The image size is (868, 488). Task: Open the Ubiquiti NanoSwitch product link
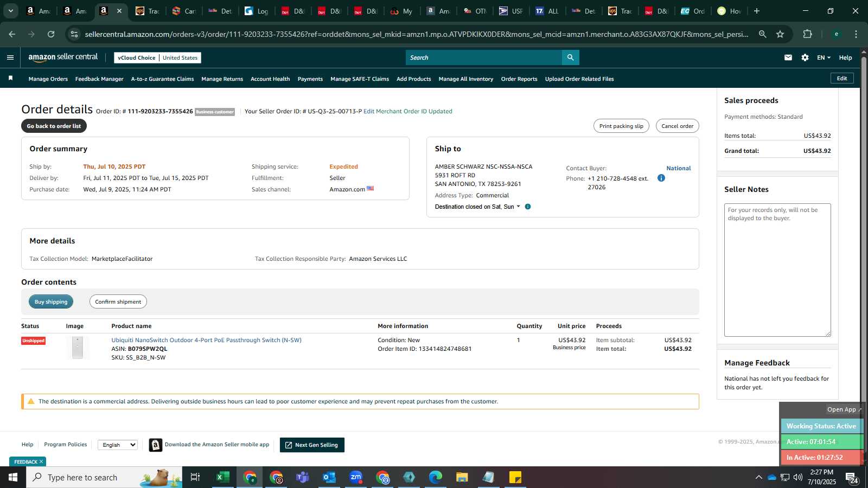pos(206,340)
